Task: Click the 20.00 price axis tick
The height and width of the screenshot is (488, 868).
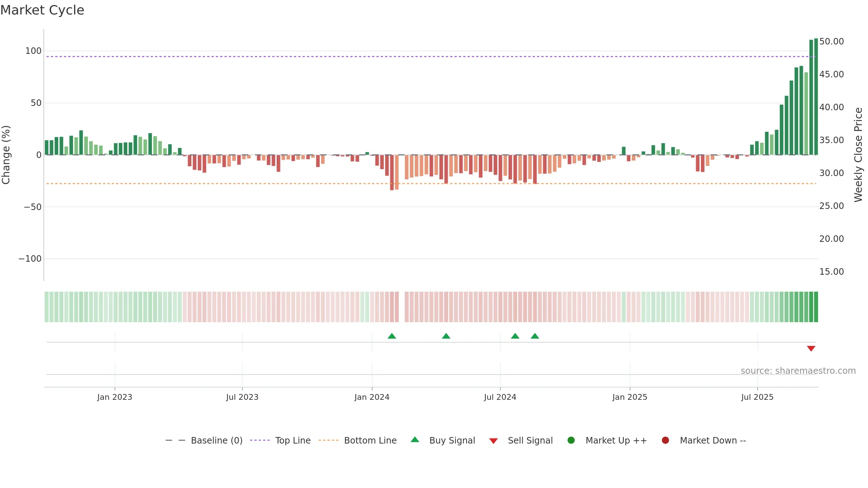Action: tap(831, 239)
